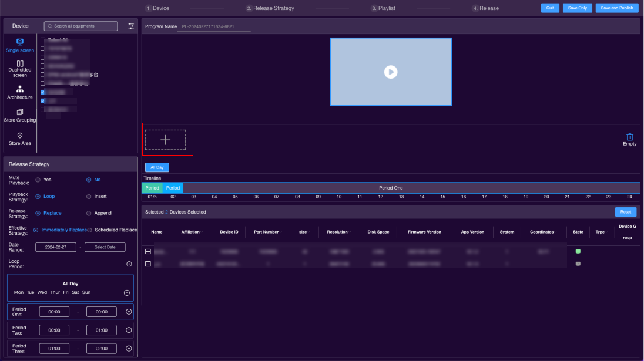Viewport: 644px width, 361px height.
Task: Add a period after Period One
Action: click(129, 312)
